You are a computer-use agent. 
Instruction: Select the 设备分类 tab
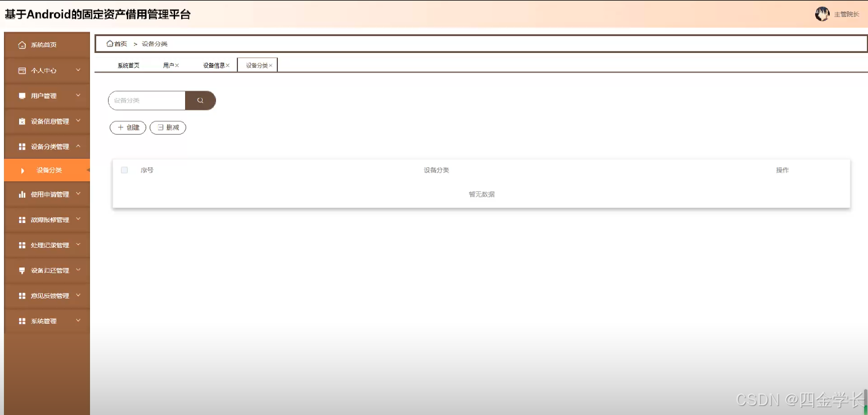click(257, 65)
